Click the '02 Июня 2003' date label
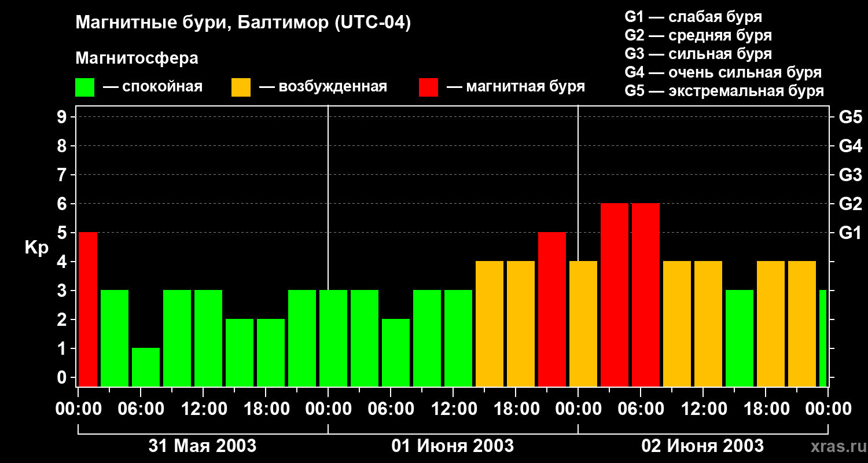Screen dimensions: 868x463 (x=703, y=446)
